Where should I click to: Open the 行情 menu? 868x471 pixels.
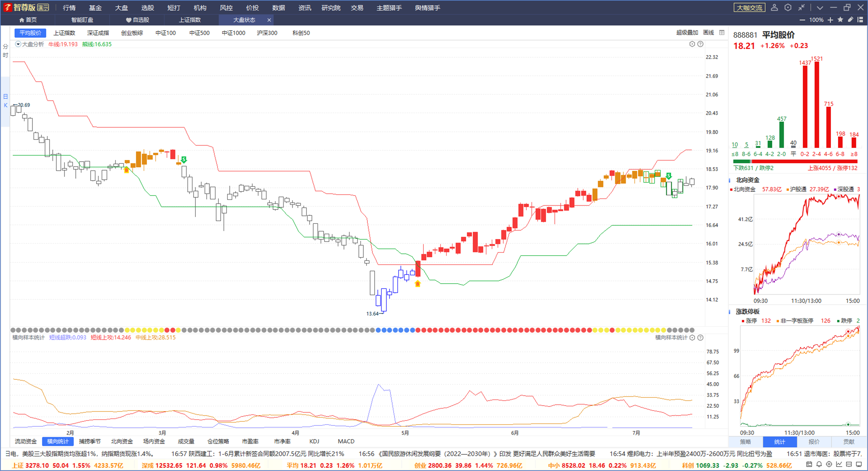click(69, 8)
